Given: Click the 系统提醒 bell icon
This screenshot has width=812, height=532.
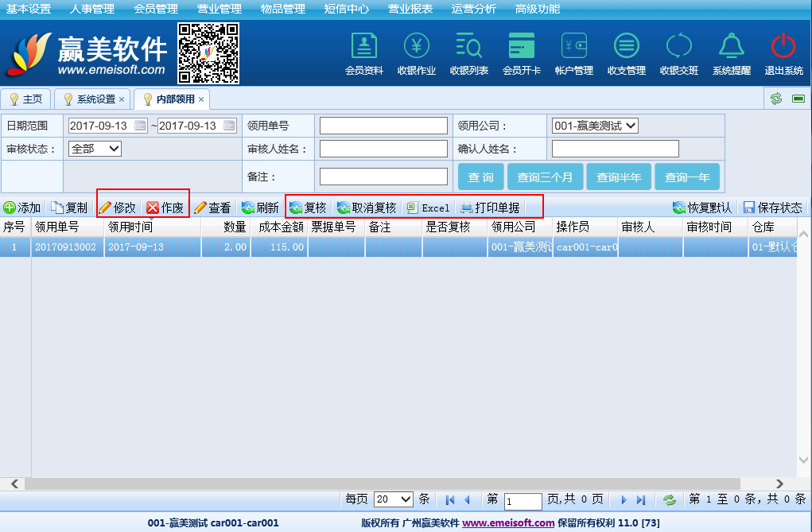Looking at the screenshot, I should 731,47.
